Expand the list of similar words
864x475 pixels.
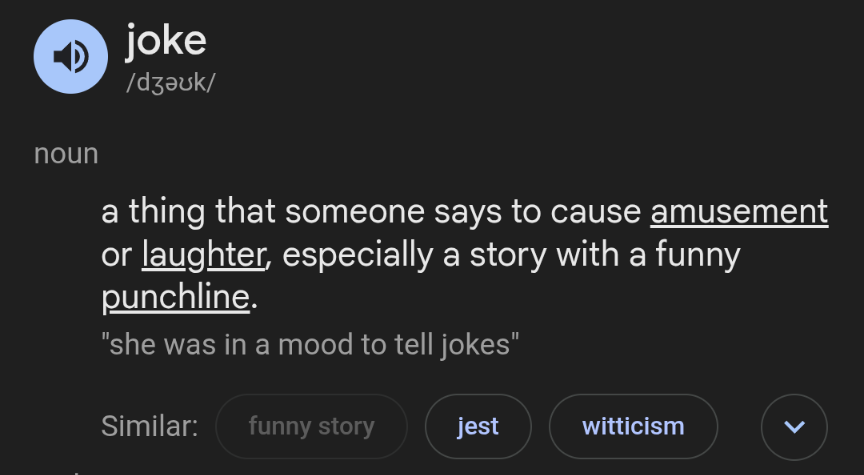tap(794, 427)
